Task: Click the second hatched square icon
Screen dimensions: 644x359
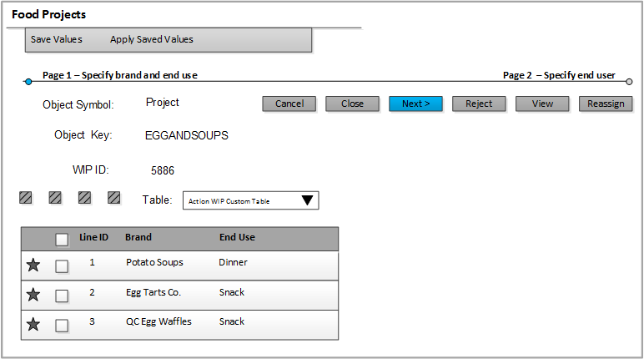Action: coord(55,198)
